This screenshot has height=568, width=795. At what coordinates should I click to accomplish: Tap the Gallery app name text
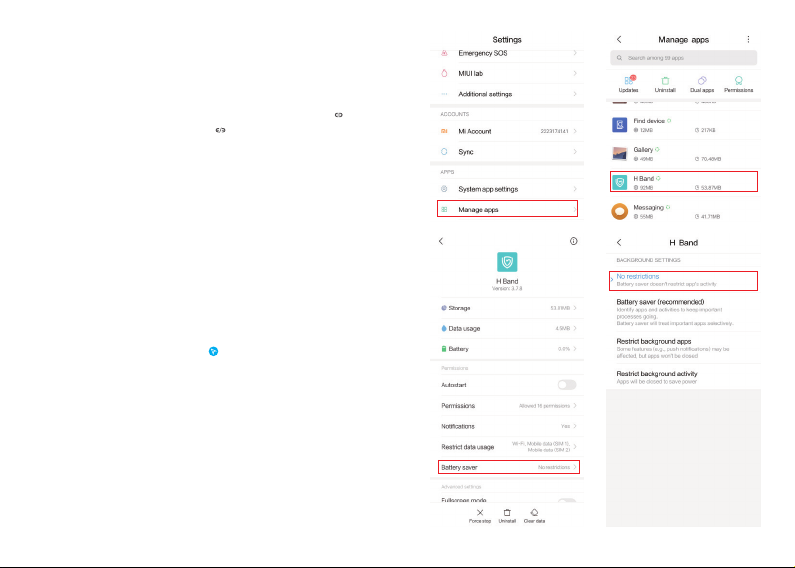(x=643, y=150)
